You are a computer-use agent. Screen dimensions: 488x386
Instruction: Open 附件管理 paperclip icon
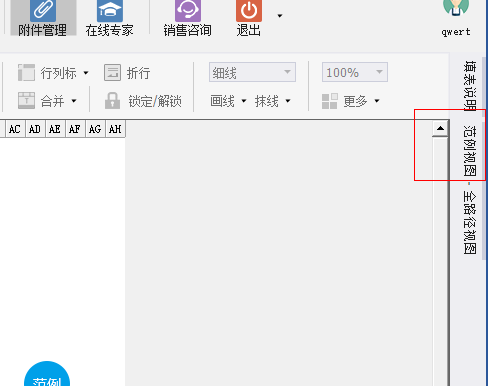(43, 11)
